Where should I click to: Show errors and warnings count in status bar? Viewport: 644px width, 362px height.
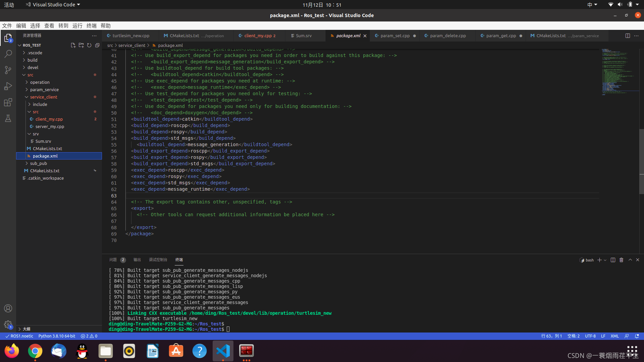[x=89, y=336]
